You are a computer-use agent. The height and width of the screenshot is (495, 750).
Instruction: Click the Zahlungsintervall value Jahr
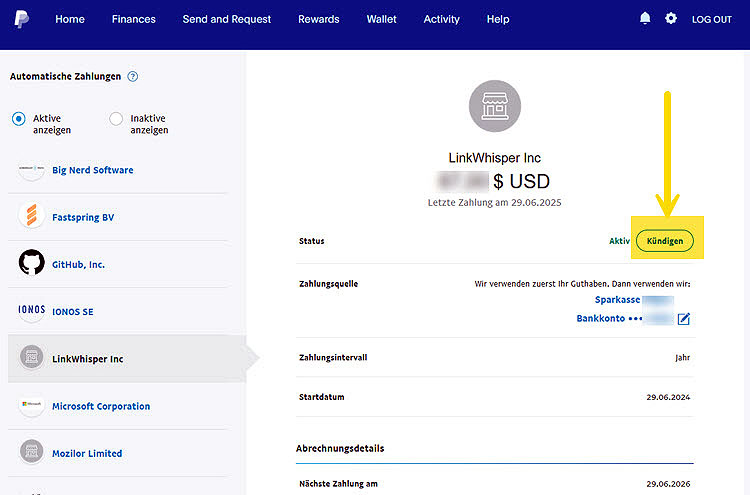click(x=683, y=358)
